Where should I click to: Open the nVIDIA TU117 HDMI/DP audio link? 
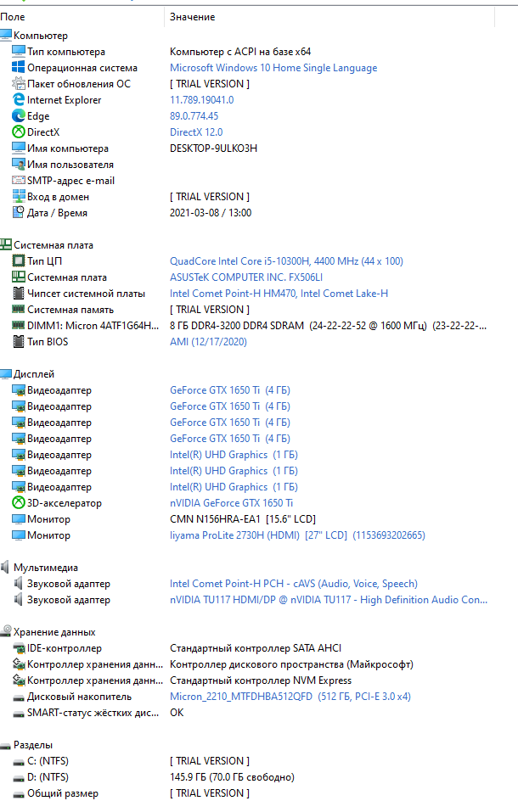(329, 599)
